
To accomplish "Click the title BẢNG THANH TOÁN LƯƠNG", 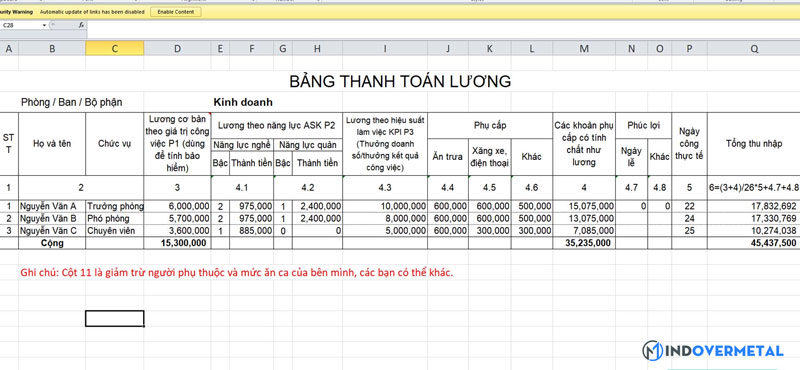I will coord(400,82).
